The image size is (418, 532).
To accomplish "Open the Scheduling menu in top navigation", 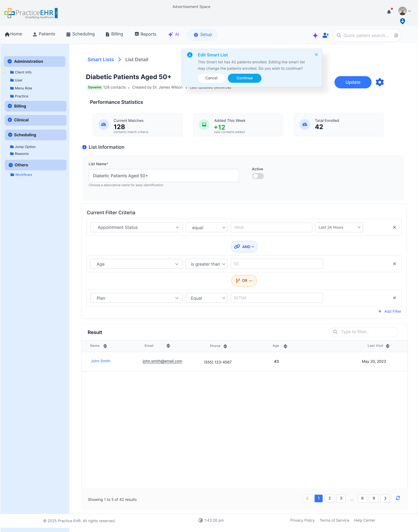I will point(80,34).
